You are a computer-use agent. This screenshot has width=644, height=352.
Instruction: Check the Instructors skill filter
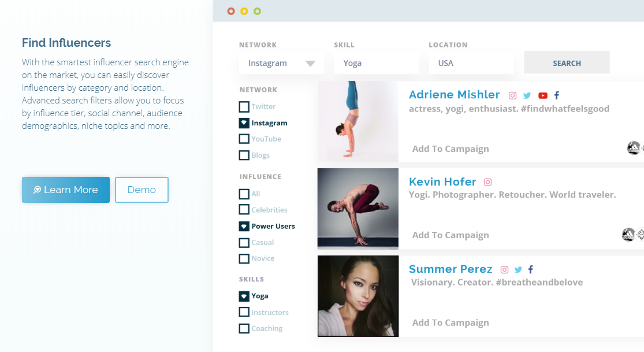244,312
